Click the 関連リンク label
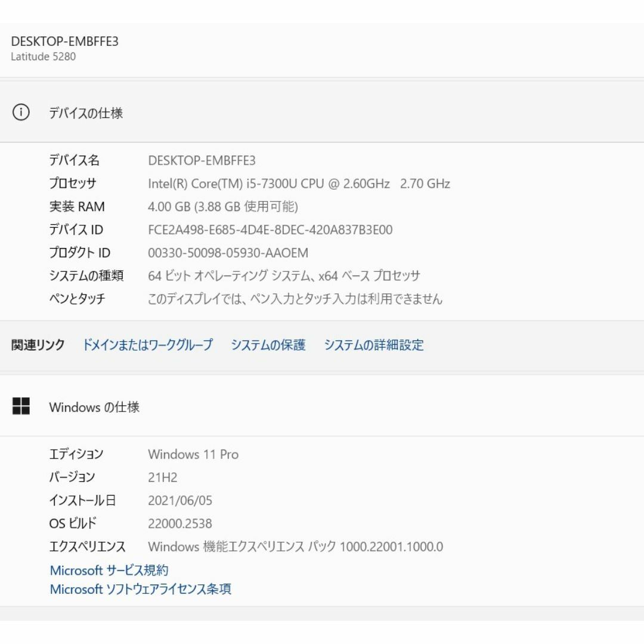 (38, 345)
